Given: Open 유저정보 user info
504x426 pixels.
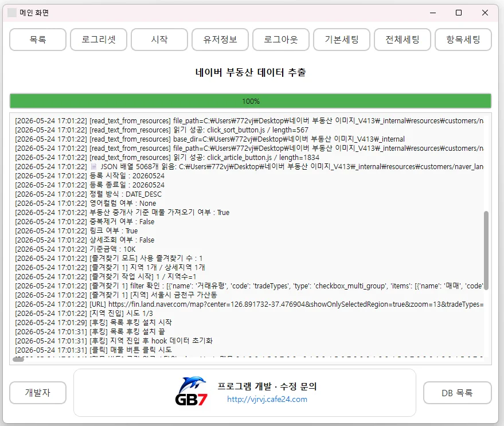Looking at the screenshot, I should point(220,40).
